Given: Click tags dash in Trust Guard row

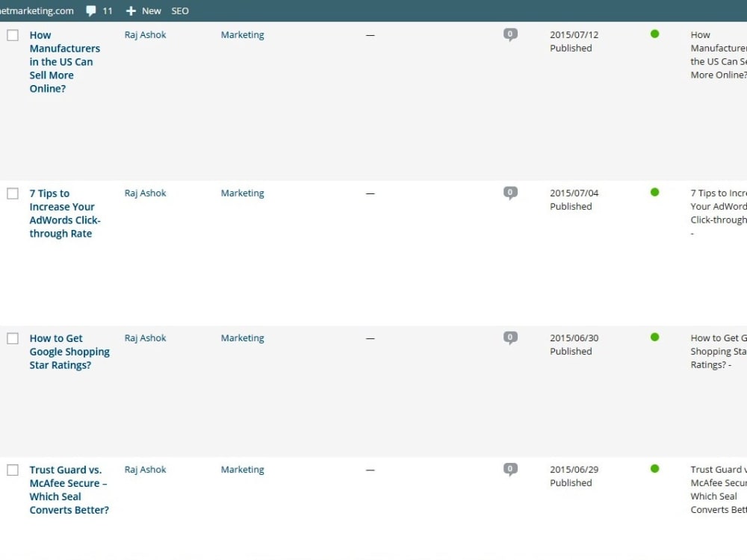Looking at the screenshot, I should (x=371, y=470).
